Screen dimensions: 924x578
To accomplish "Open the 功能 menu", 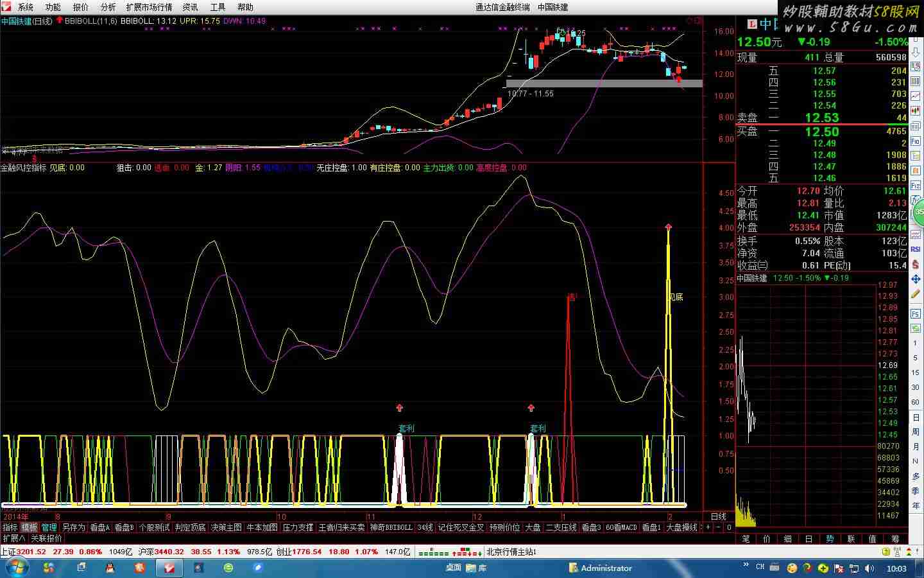I will pos(53,7).
